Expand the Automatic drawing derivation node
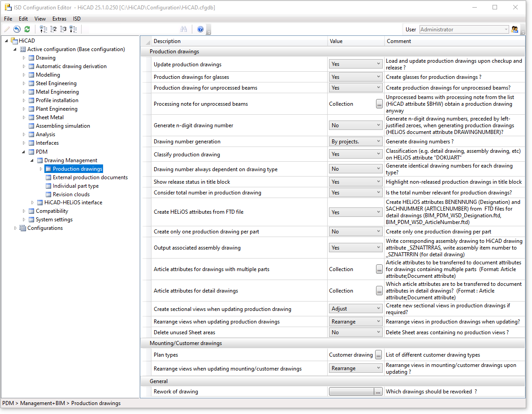This screenshot has width=532, height=414. click(24, 66)
